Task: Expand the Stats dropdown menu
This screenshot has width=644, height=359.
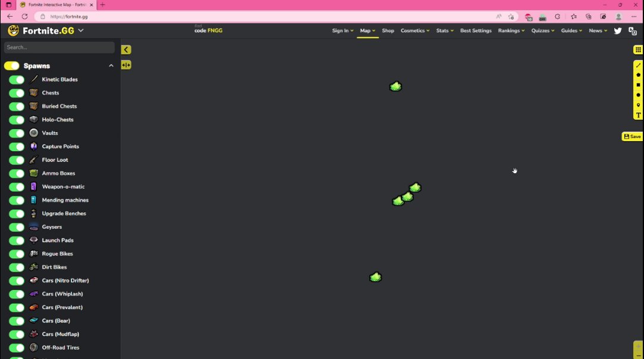Action: (445, 31)
